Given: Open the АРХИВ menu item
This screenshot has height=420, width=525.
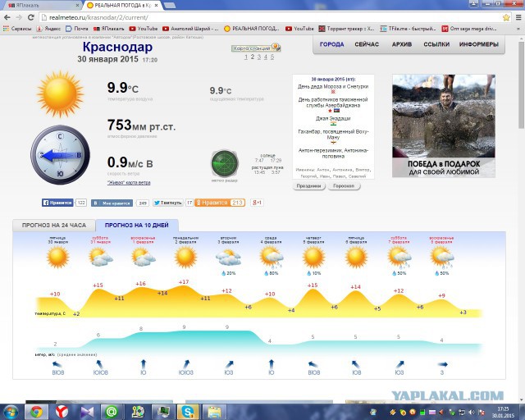Looking at the screenshot, I should [401, 44].
